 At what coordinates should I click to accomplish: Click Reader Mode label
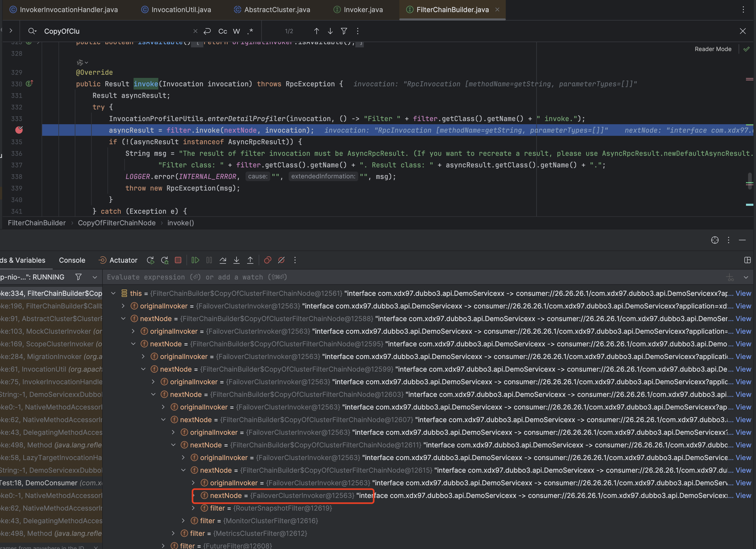(713, 49)
